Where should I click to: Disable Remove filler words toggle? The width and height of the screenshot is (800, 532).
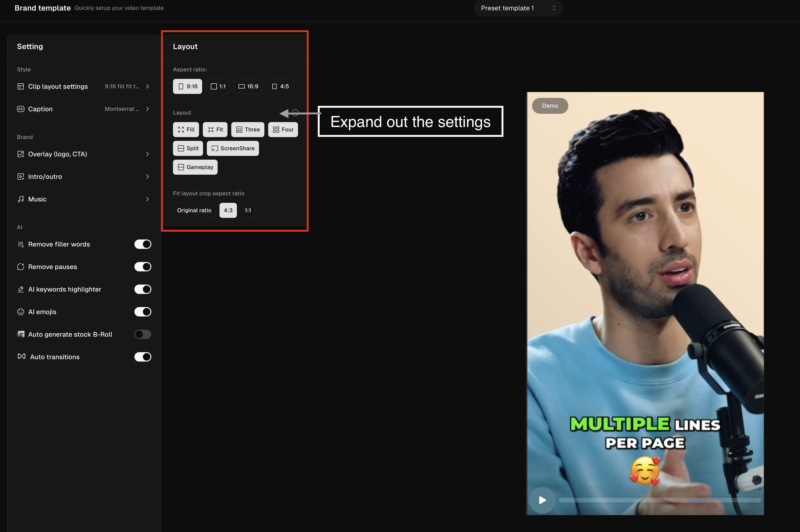point(143,244)
